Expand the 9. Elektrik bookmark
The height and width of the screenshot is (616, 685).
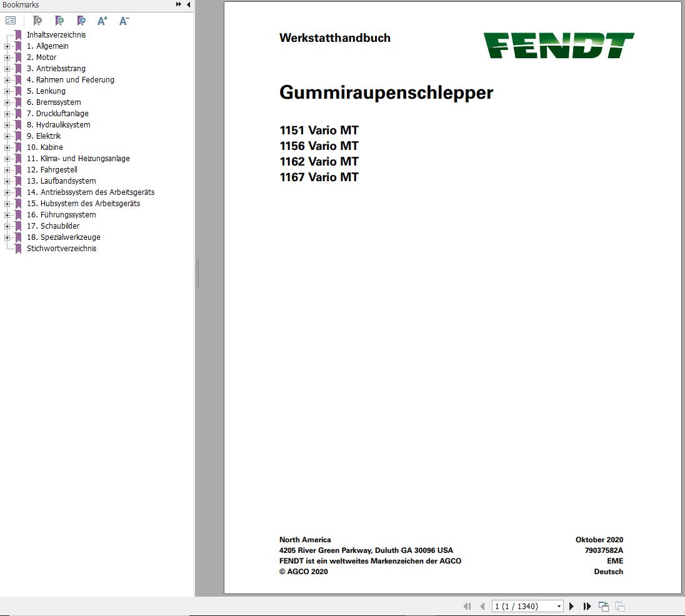[7, 136]
